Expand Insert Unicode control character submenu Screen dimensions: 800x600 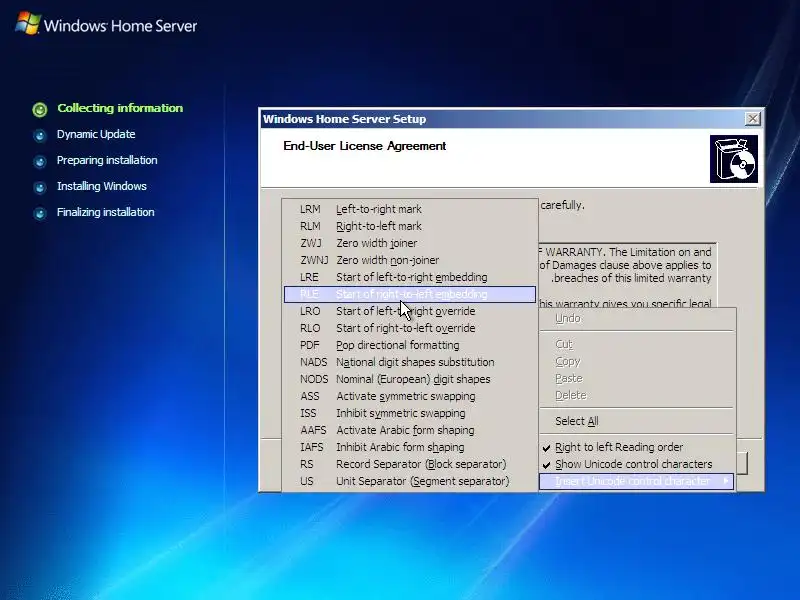[x=637, y=481]
